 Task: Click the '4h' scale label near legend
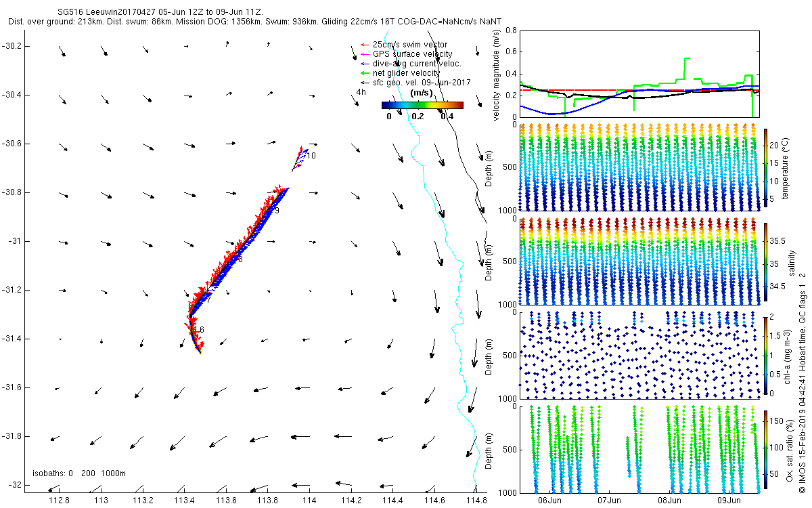point(361,91)
